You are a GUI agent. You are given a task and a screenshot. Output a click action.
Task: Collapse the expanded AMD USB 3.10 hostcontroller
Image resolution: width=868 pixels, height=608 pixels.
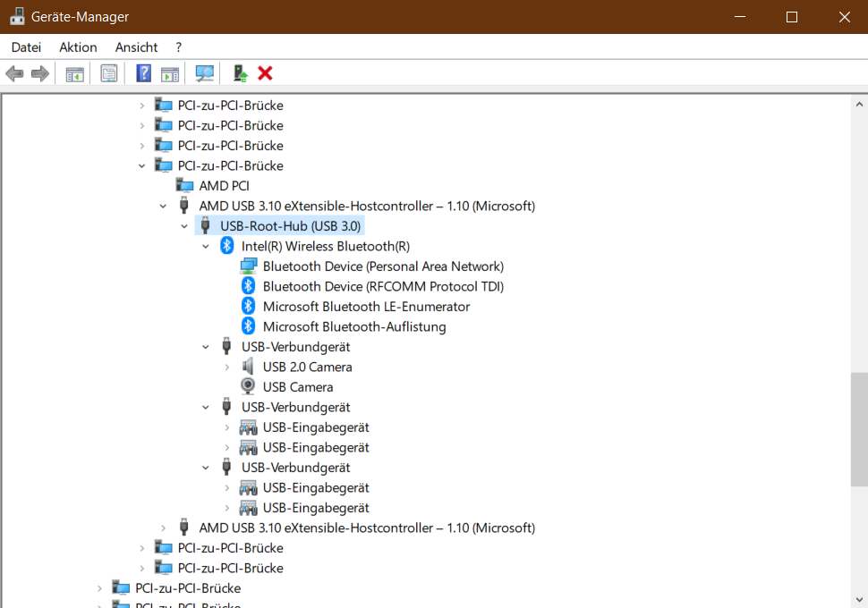click(163, 207)
